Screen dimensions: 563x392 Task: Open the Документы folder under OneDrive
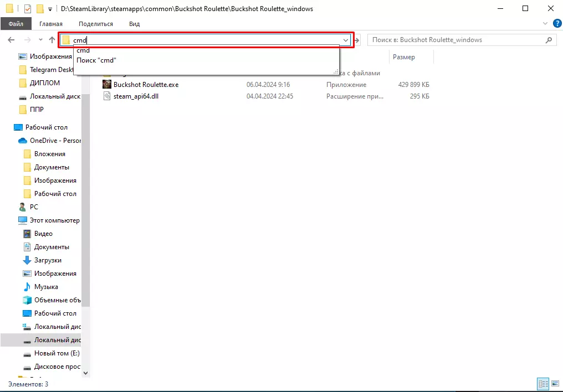tap(52, 167)
